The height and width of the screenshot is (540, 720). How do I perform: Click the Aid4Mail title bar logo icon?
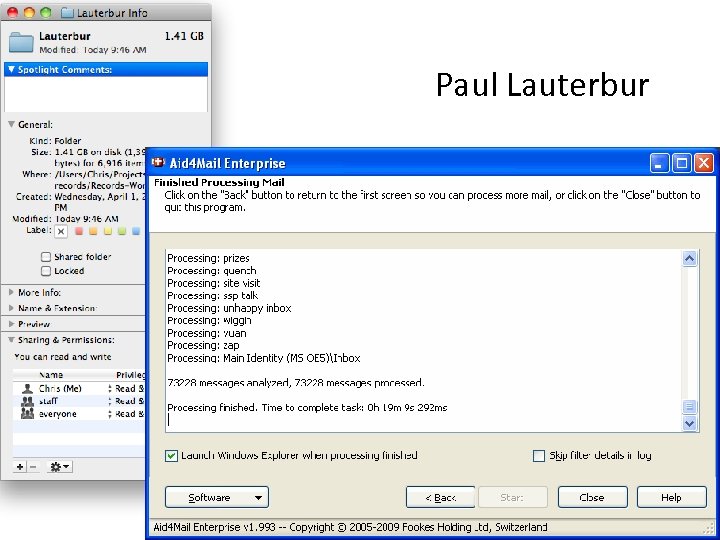(x=158, y=163)
